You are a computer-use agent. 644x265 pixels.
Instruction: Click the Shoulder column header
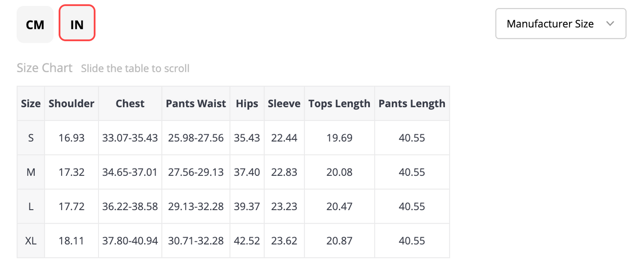coord(71,104)
